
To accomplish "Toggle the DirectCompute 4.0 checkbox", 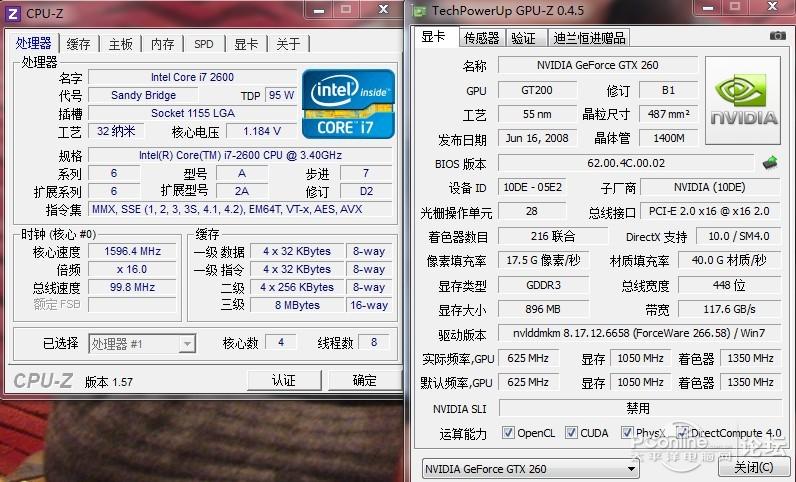I will (682, 432).
